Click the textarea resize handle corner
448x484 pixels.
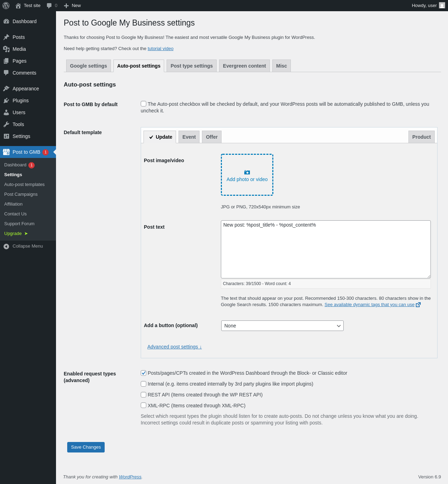point(428,276)
